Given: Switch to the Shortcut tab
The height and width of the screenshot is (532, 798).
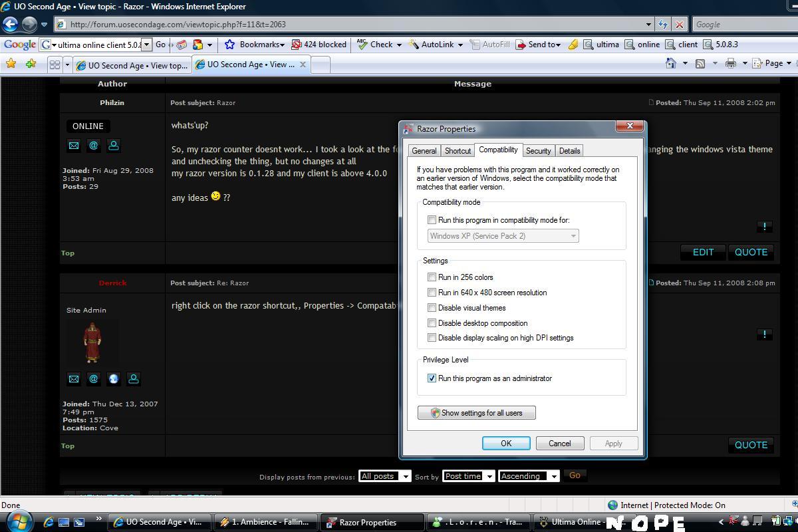Looking at the screenshot, I should point(458,151).
